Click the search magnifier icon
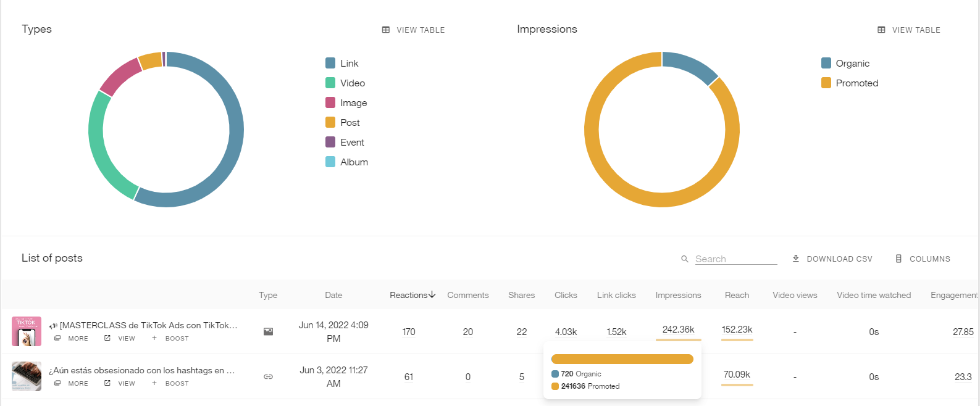Viewport: 980px width, 406px height. 684,259
